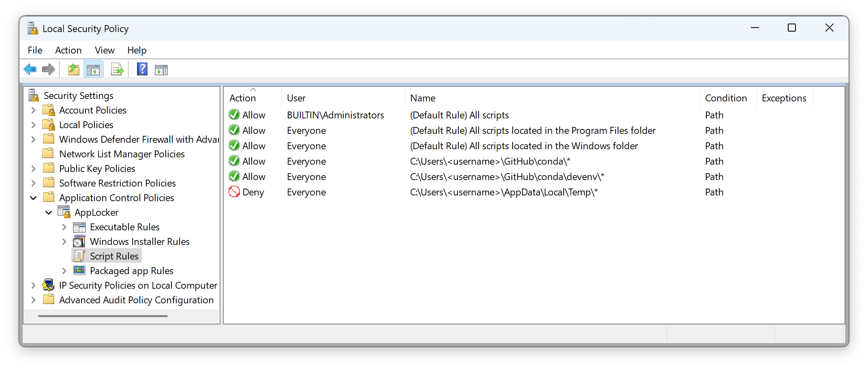Expand the Account Policies node

point(34,110)
